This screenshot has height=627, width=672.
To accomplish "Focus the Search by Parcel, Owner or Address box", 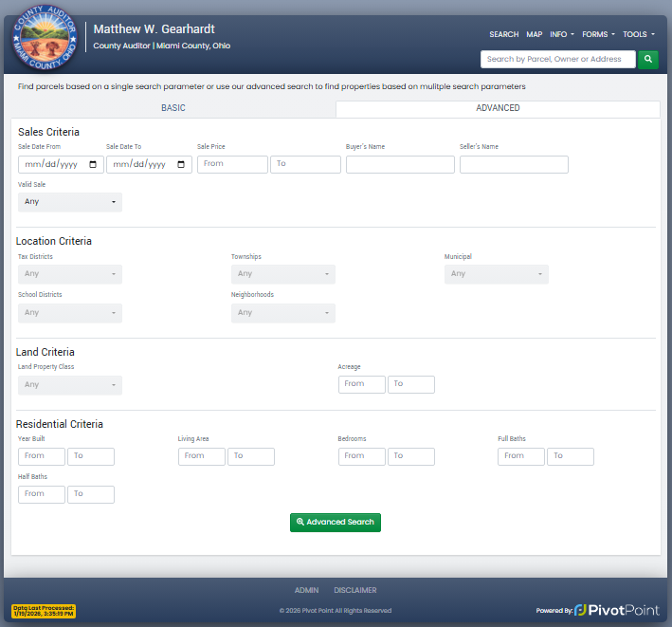I will coord(557,60).
